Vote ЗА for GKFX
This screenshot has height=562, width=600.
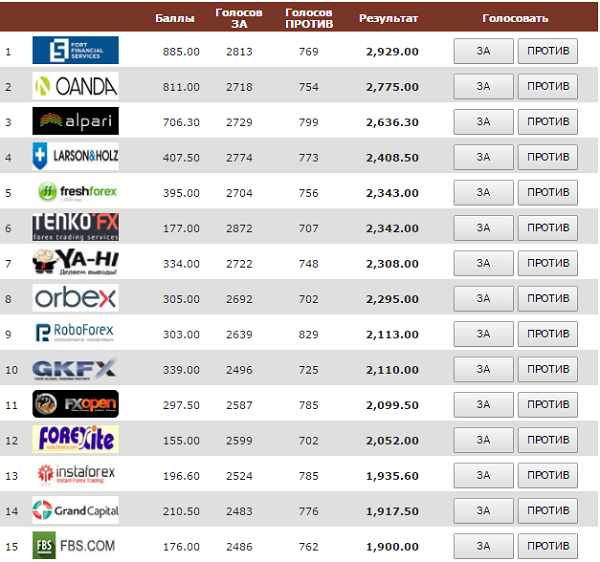coord(483,369)
